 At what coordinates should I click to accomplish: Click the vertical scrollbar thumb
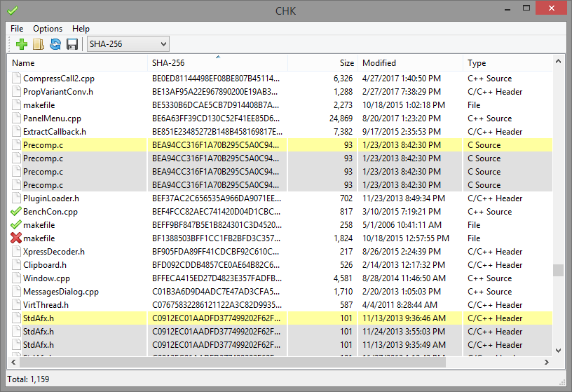(558, 270)
